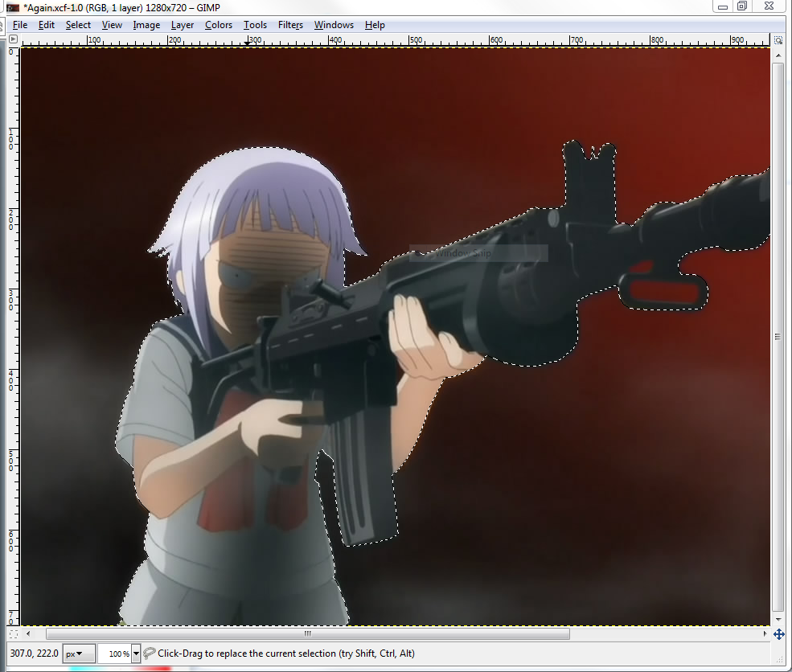
Task: Open the Layer menu
Action: point(183,25)
